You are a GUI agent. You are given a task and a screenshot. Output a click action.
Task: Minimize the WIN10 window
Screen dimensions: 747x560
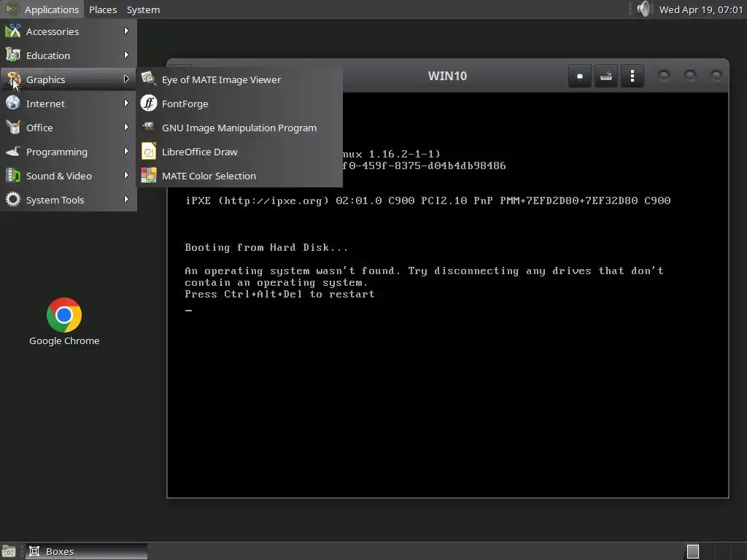click(x=664, y=76)
